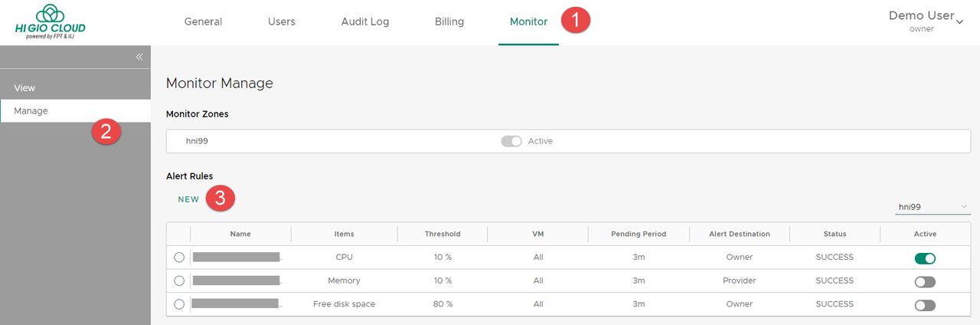Click NEW to create alert rule

tap(188, 199)
